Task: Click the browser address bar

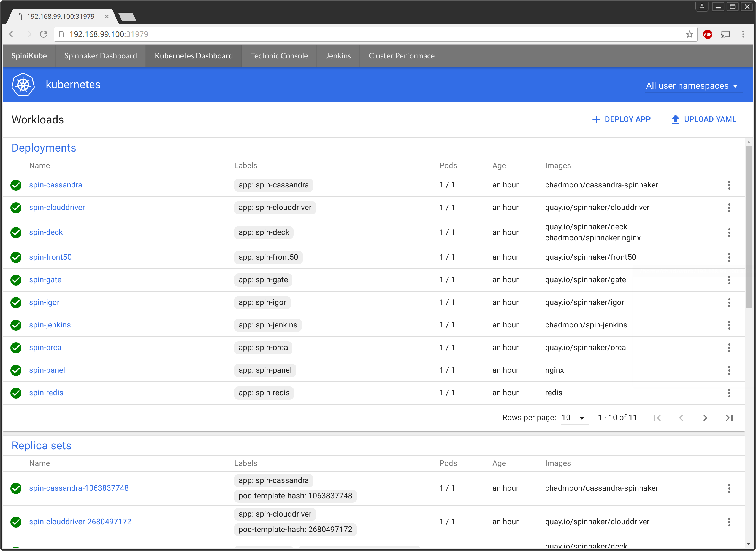Action: coord(367,34)
